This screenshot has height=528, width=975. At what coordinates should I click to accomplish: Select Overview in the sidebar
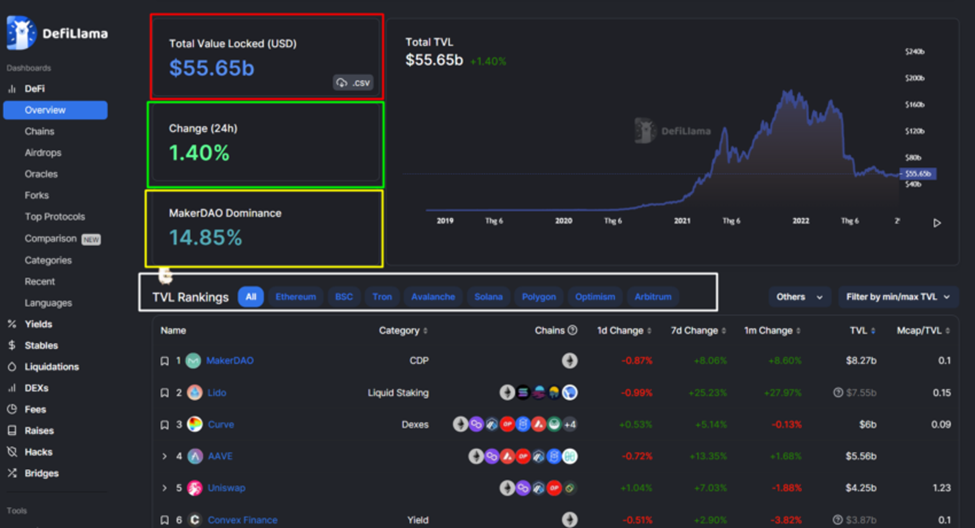55,110
